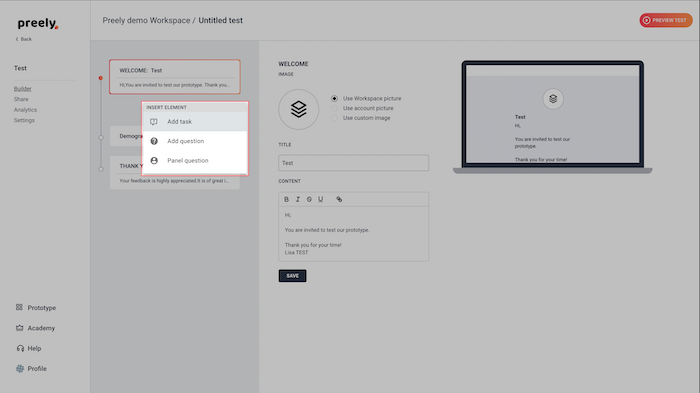
Task: Click the Help headset icon
Action: pos(20,348)
